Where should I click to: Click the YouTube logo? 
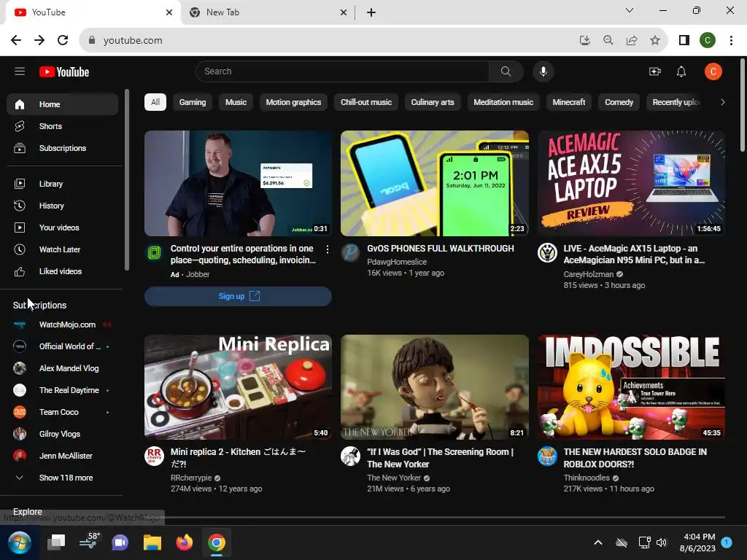tap(64, 72)
